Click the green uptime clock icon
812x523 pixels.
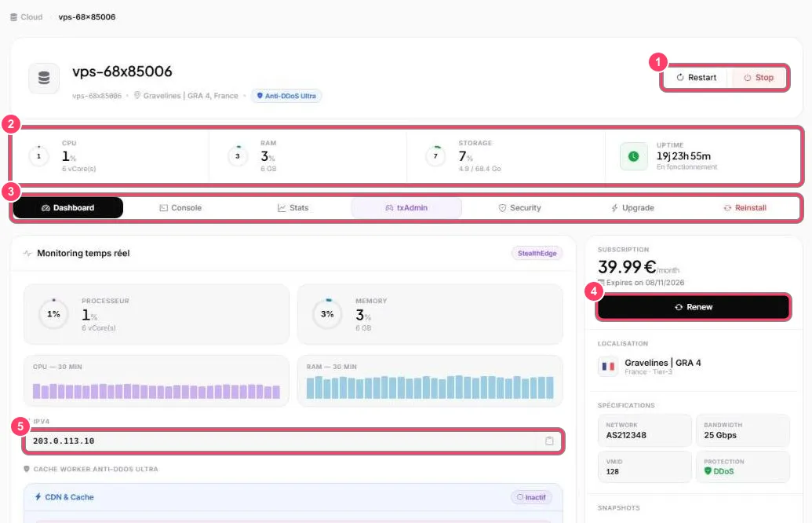(633, 156)
